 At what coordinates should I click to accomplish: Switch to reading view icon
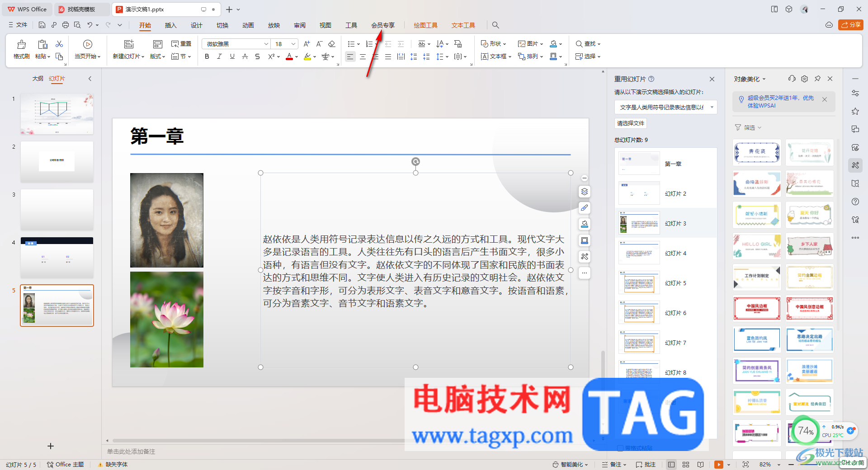[700, 464]
